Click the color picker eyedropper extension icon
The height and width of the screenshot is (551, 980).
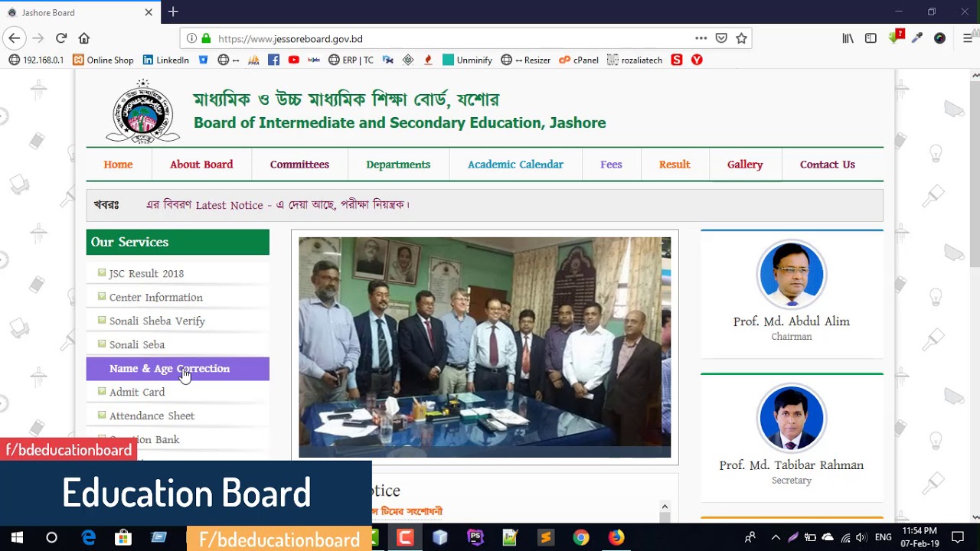tap(917, 38)
